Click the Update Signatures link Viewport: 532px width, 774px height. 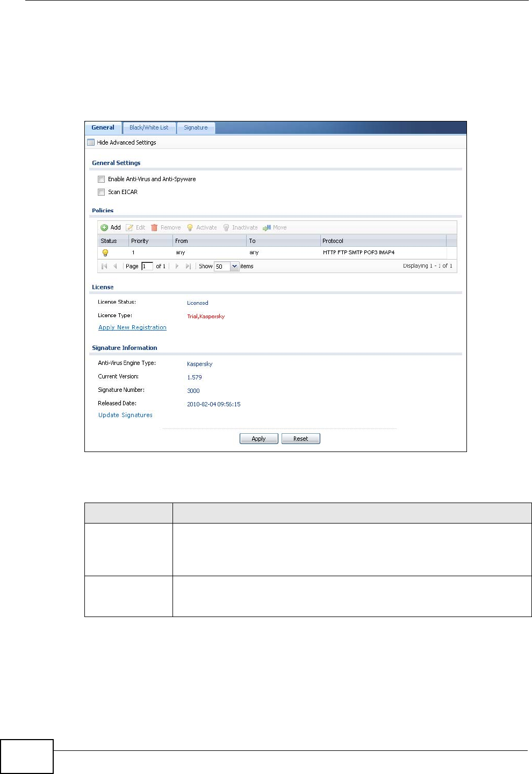tap(125, 415)
